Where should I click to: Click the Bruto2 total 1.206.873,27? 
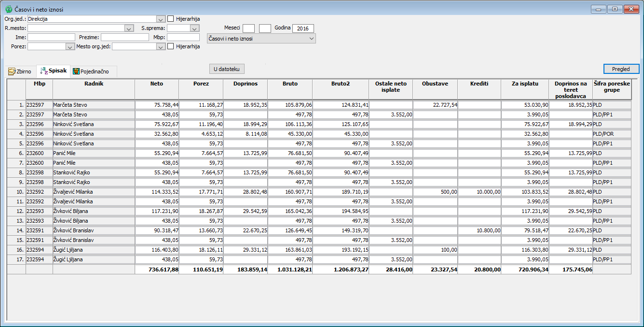341,270
